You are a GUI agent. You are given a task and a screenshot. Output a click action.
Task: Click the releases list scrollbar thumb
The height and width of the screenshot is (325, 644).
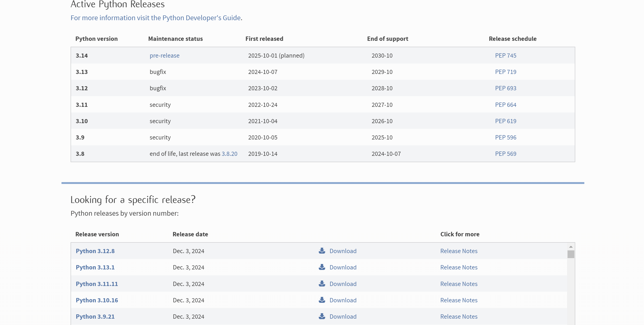(570, 254)
